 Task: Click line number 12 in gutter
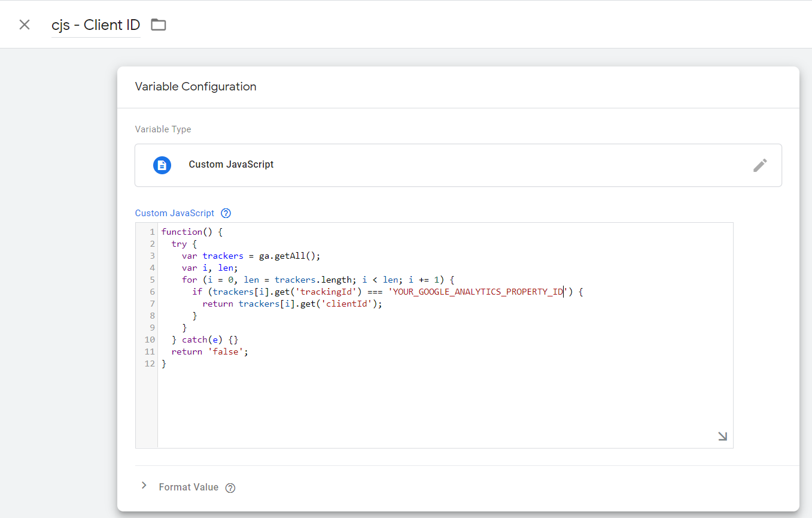click(150, 363)
